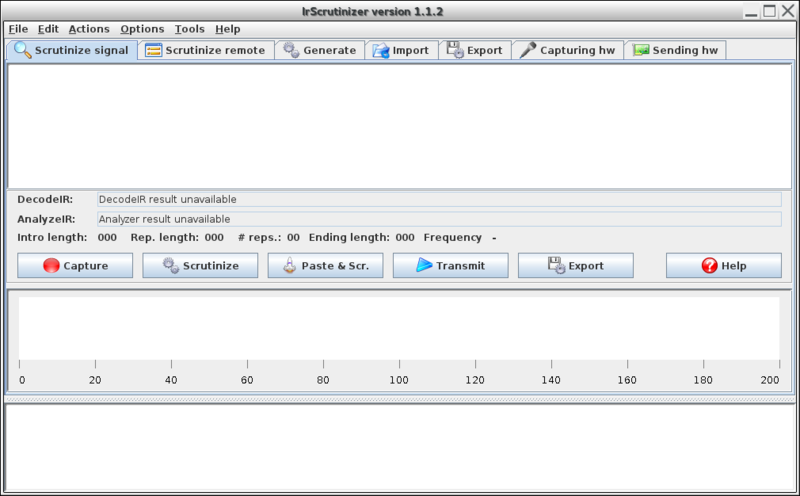The width and height of the screenshot is (800, 496).
Task: Click the Sending hw tab icon
Action: pos(640,50)
